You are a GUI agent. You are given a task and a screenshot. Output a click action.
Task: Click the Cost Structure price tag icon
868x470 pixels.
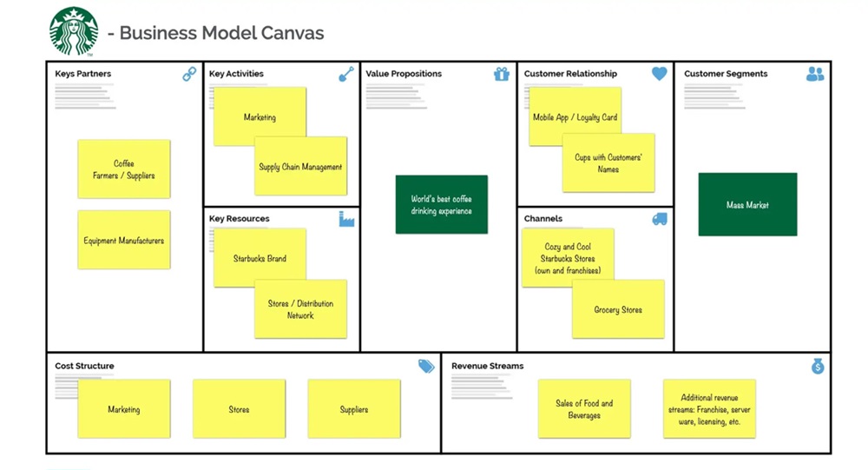point(426,367)
